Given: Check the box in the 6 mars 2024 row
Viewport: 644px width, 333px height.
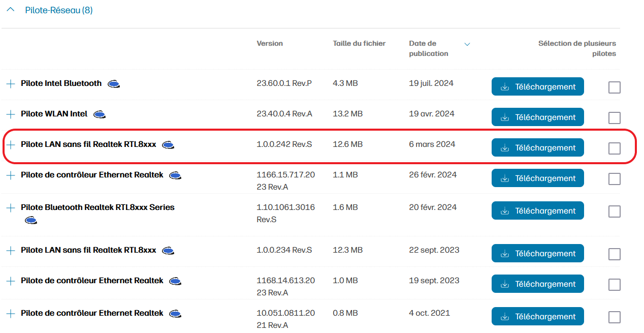Looking at the screenshot, I should coord(615,148).
